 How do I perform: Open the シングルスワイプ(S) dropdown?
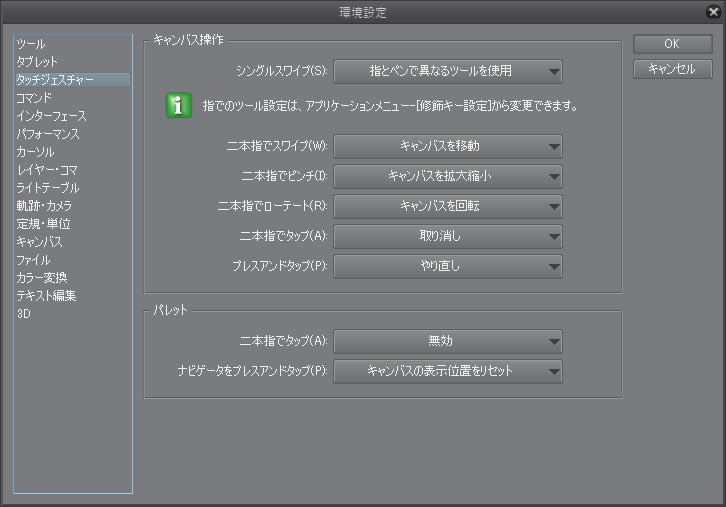tap(448, 71)
